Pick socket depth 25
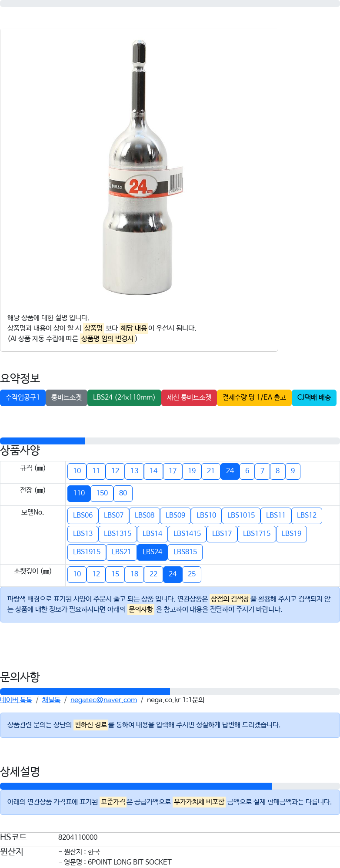The height and width of the screenshot is (868, 340). [192, 574]
